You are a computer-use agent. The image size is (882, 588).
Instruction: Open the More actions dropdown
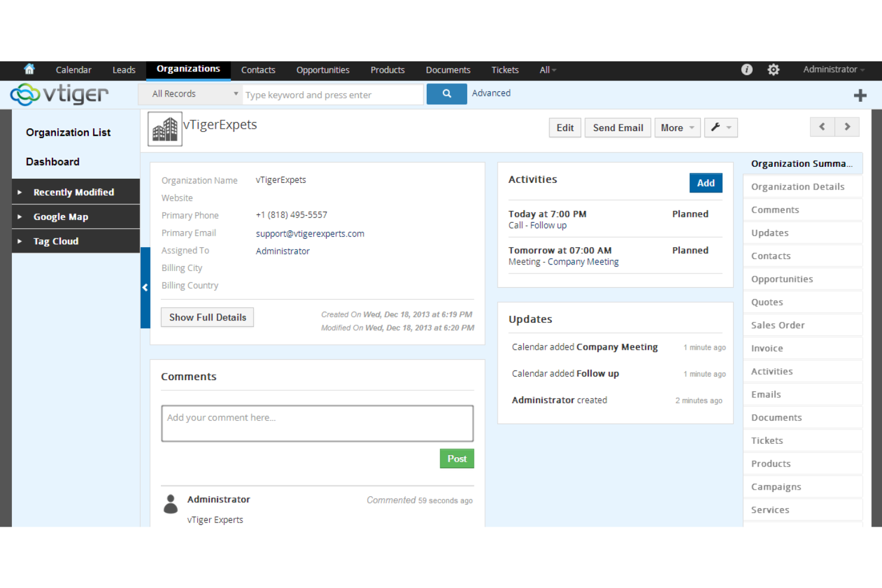[x=678, y=127]
